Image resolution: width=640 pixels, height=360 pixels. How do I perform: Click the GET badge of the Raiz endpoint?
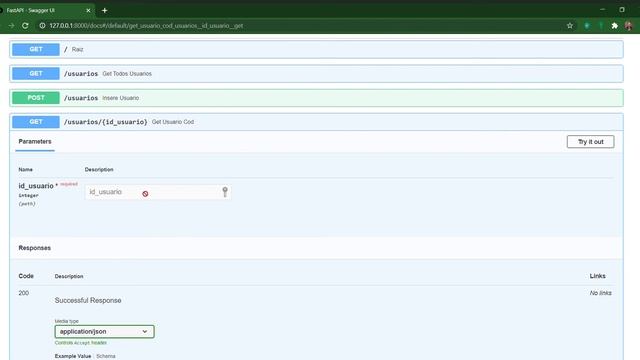(36, 49)
